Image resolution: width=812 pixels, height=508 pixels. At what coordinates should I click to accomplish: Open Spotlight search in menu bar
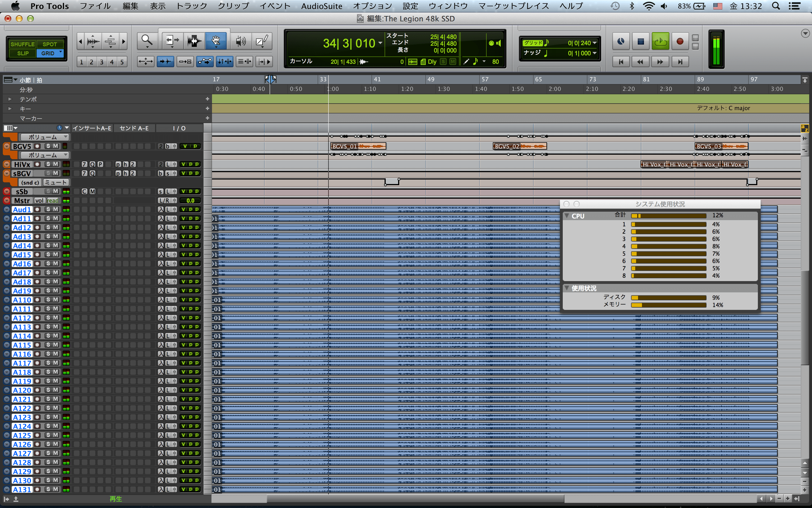click(776, 6)
